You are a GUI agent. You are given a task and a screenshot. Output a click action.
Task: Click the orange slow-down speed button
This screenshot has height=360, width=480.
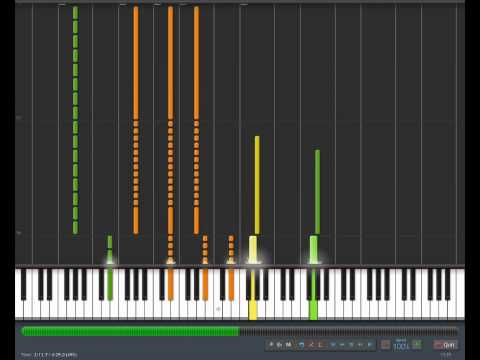386,345
